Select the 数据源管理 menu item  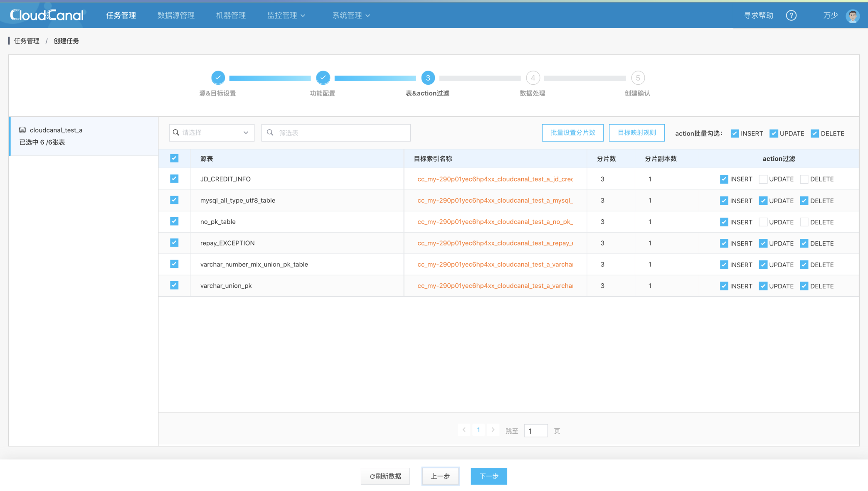click(x=176, y=15)
